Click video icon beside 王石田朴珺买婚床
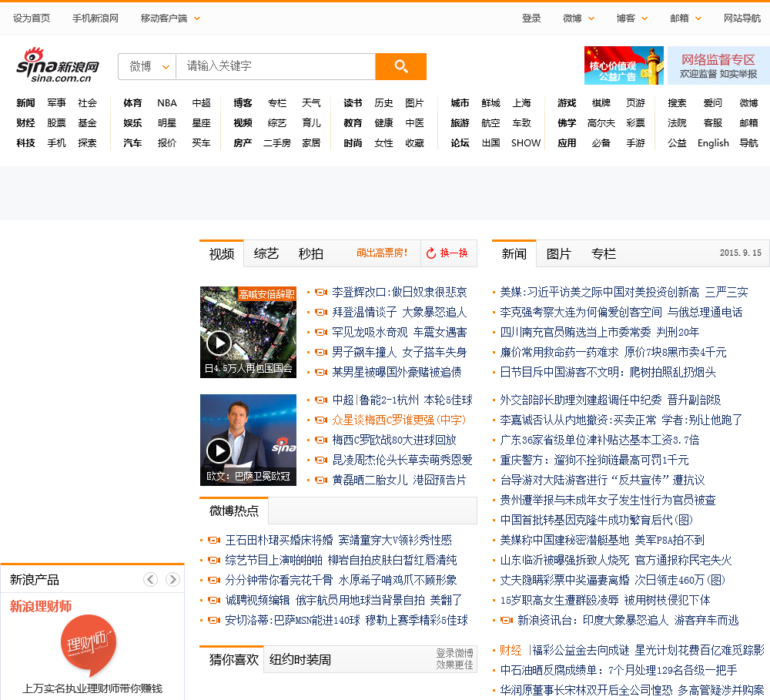This screenshot has width=770, height=700. click(x=213, y=541)
